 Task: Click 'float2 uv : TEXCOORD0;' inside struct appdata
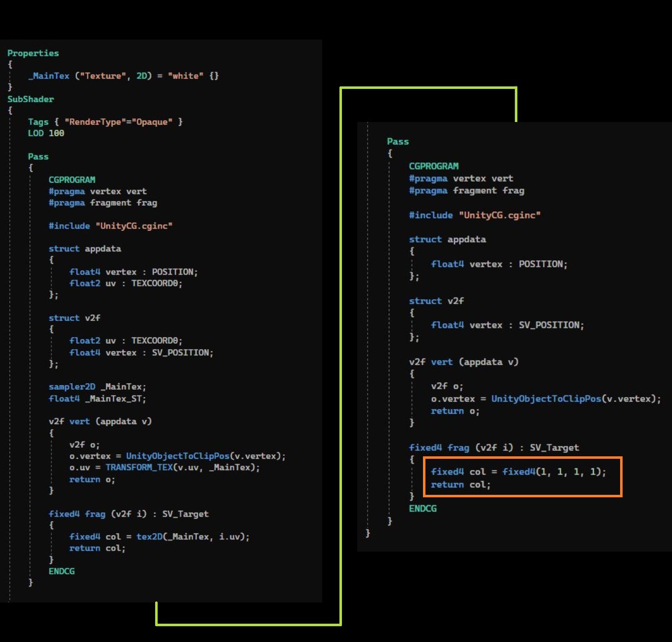pos(126,283)
